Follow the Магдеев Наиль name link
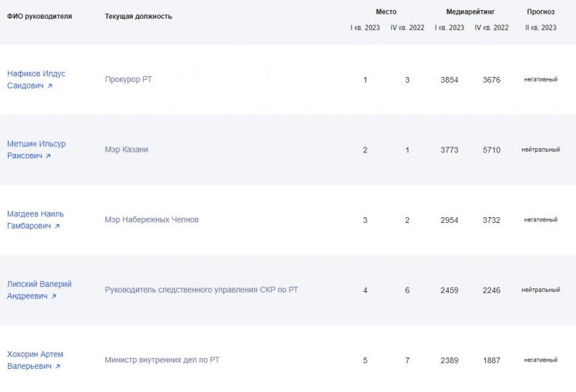Image resolution: width=576 pixels, height=392 pixels. 35,214
